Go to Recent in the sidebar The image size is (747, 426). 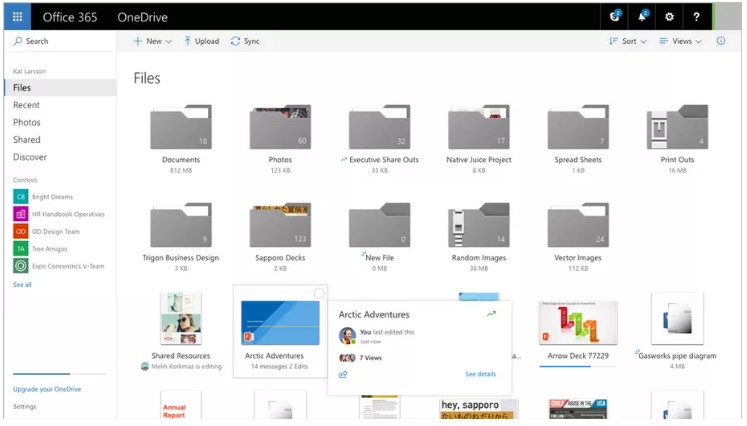(x=27, y=105)
